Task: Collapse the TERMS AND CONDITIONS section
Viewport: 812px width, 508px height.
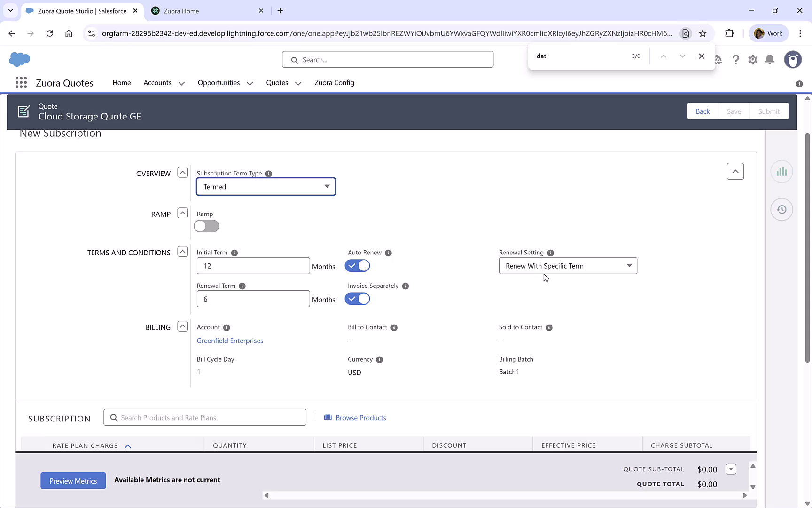Action: pyautogui.click(x=182, y=252)
